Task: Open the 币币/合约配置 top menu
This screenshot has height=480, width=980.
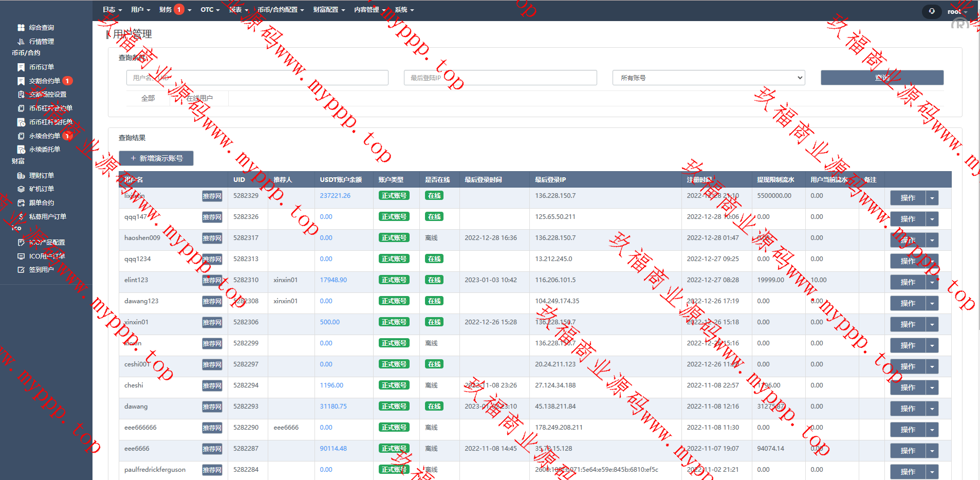Action: click(281, 10)
